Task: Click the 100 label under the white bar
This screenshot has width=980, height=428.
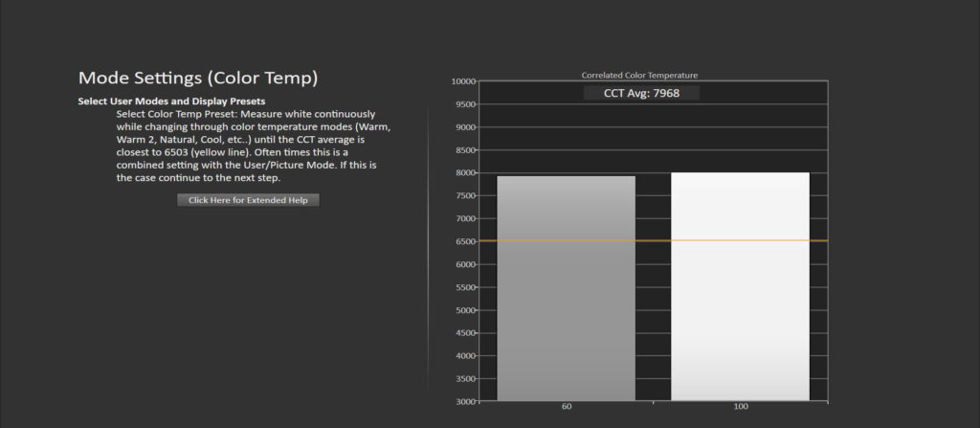Action: pos(740,407)
